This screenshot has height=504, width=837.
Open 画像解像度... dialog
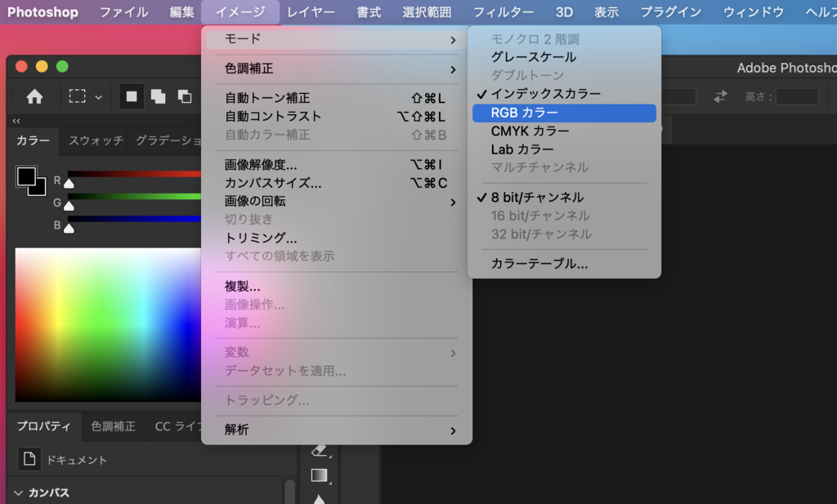[336, 165]
